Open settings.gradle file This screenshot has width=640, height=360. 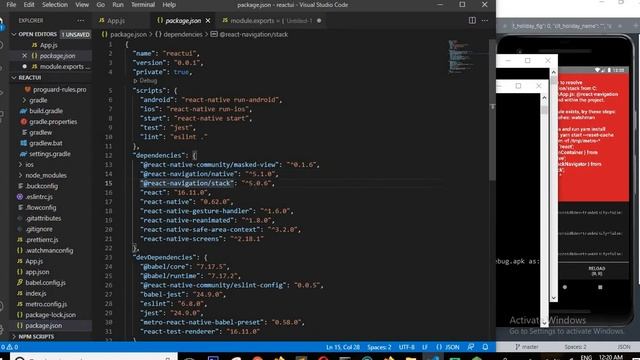49,154
